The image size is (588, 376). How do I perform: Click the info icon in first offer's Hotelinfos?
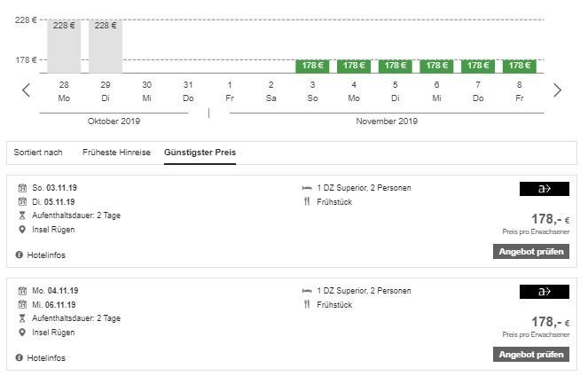pos(20,255)
